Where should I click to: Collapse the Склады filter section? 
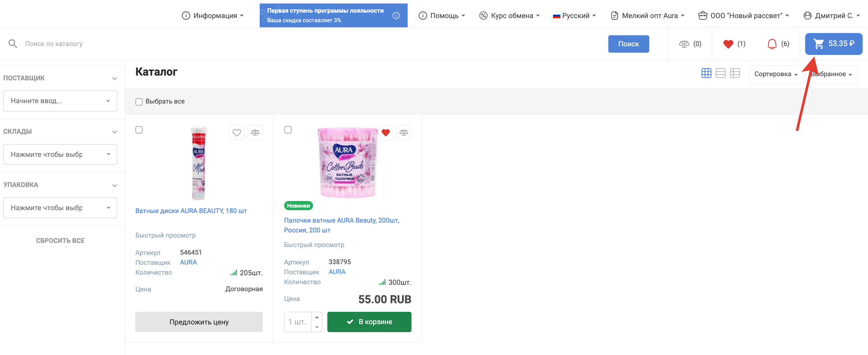click(x=114, y=132)
